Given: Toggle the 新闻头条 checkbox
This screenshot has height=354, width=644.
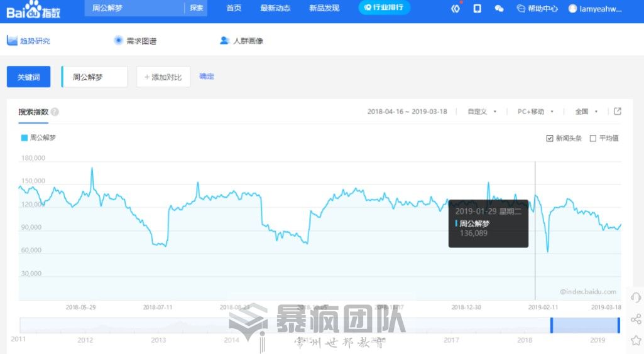Looking at the screenshot, I should coord(550,138).
